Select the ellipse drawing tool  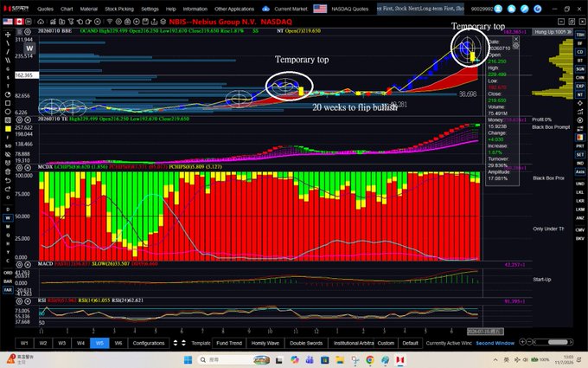pyautogui.click(x=8, y=112)
